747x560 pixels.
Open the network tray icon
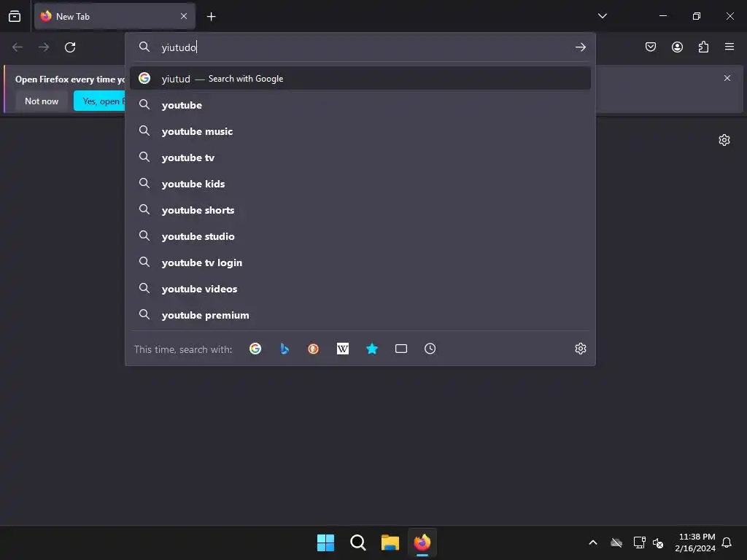point(639,542)
